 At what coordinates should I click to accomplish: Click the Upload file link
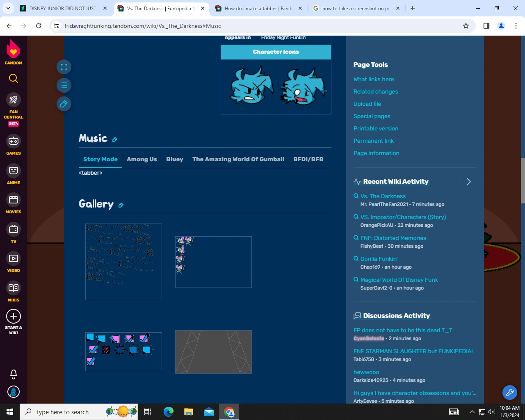(367, 104)
